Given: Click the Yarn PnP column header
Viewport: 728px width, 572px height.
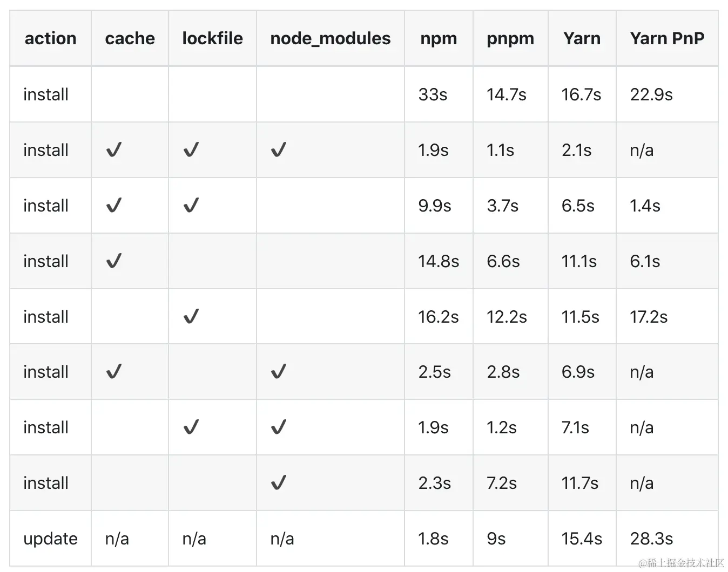Looking at the screenshot, I should click(x=667, y=38).
